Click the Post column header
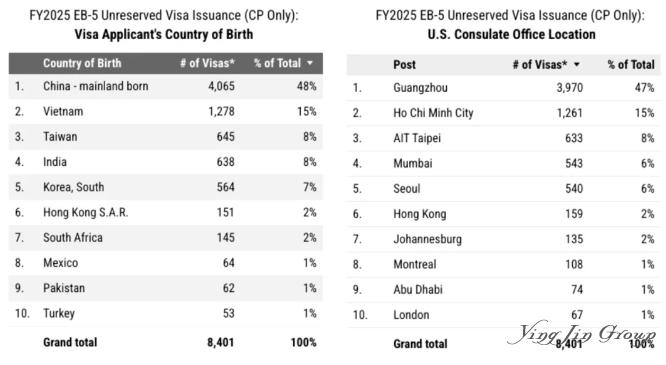The width and height of the screenshot is (666, 365). 404,65
